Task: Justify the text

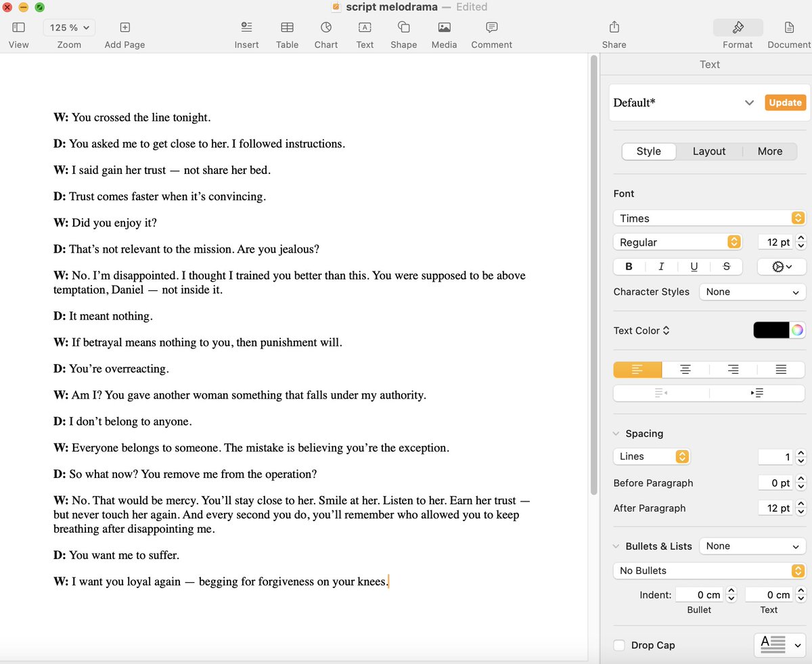Action: (781, 370)
